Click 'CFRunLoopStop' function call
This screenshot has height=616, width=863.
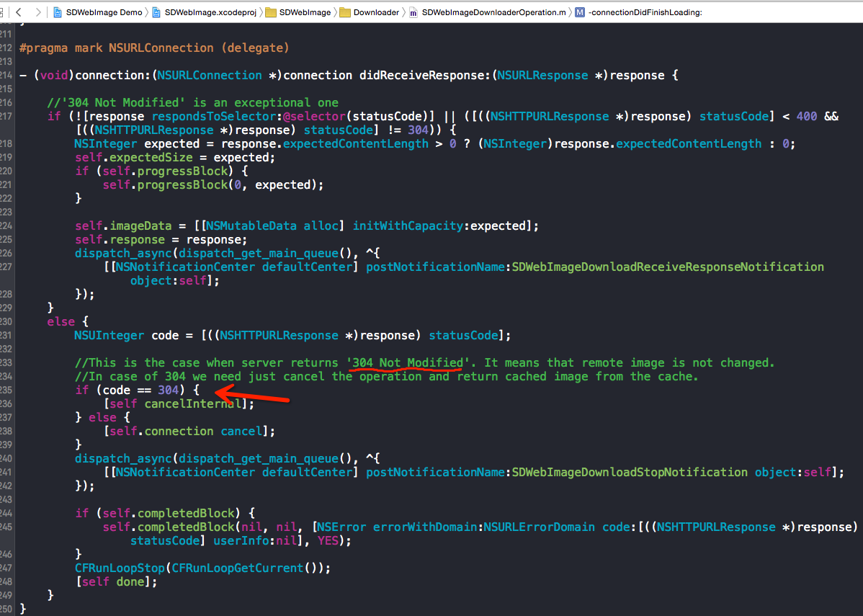(120, 568)
